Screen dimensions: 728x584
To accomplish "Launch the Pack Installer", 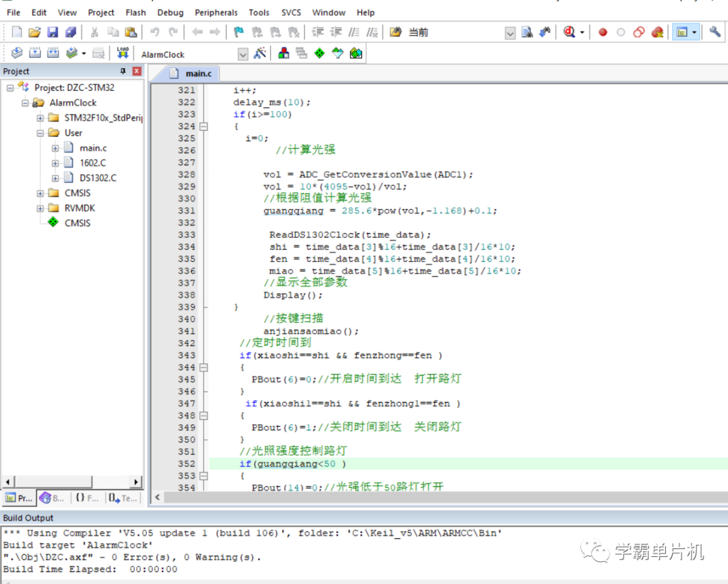I will pos(356,53).
